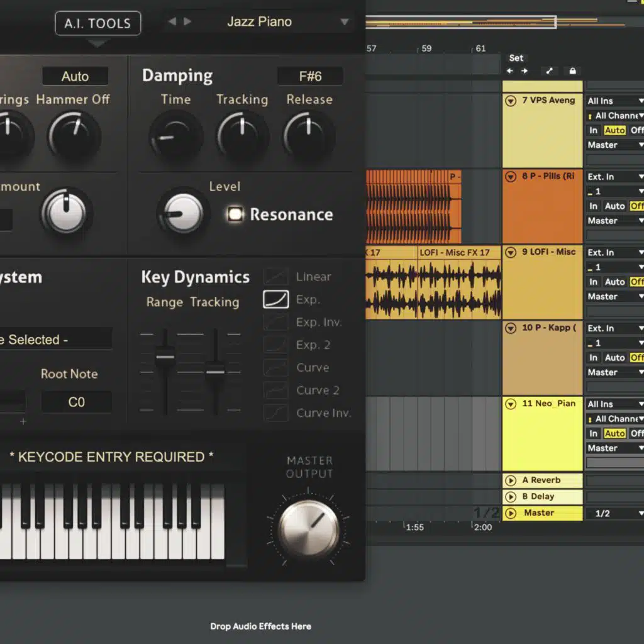Click the Set locator button
Viewport: 644px width, 644px height.
tap(516, 58)
